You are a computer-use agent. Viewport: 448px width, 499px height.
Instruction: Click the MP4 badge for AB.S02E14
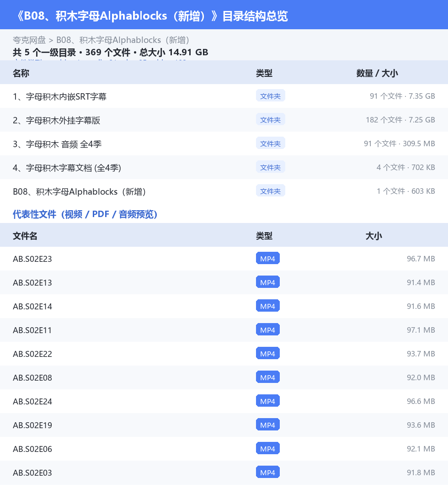(268, 306)
